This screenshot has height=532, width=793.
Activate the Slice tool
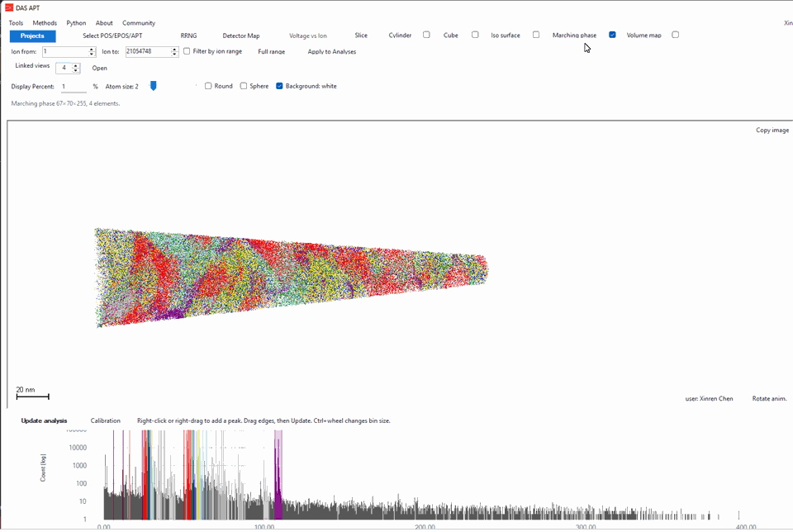coord(361,36)
